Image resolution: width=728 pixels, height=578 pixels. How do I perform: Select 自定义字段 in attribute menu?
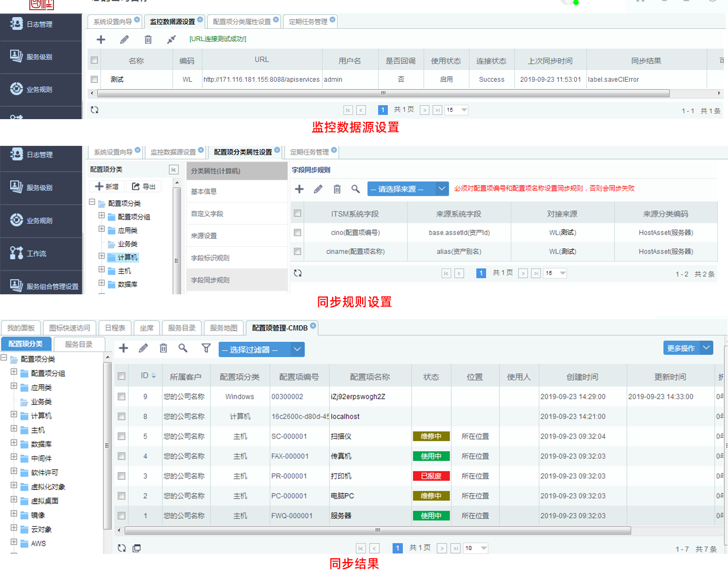(237, 214)
